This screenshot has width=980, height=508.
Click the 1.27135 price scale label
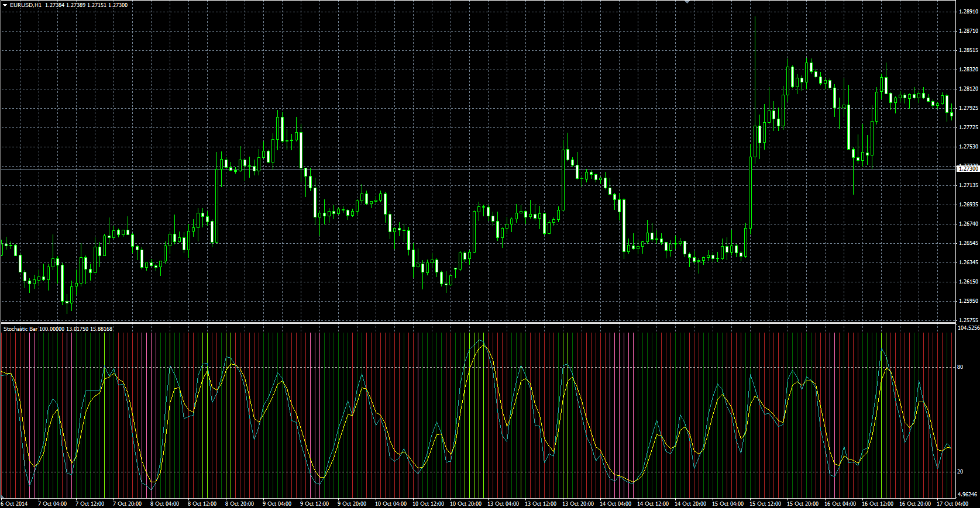968,185
